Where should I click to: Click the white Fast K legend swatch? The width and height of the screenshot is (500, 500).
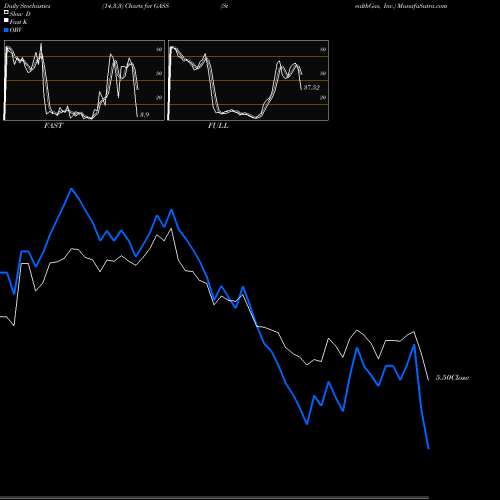tap(6, 21)
